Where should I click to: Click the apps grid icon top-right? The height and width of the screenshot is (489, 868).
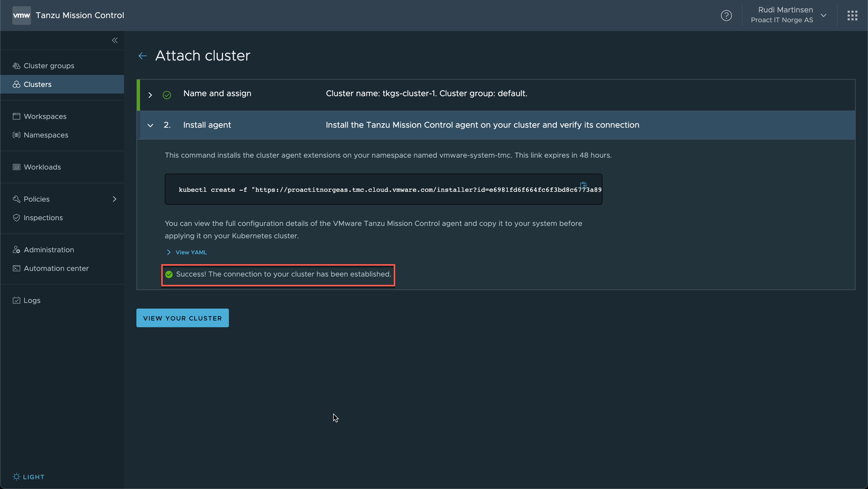pyautogui.click(x=853, y=16)
